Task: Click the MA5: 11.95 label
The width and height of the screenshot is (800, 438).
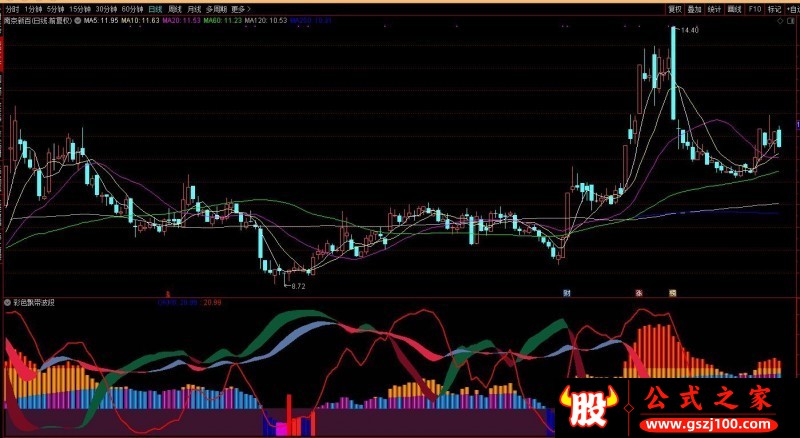Action: click(x=101, y=21)
